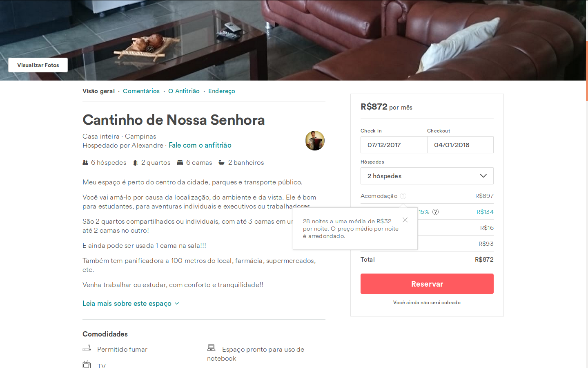The height and width of the screenshot is (368, 588).
Task: Select the Check-in date field
Action: click(x=394, y=145)
